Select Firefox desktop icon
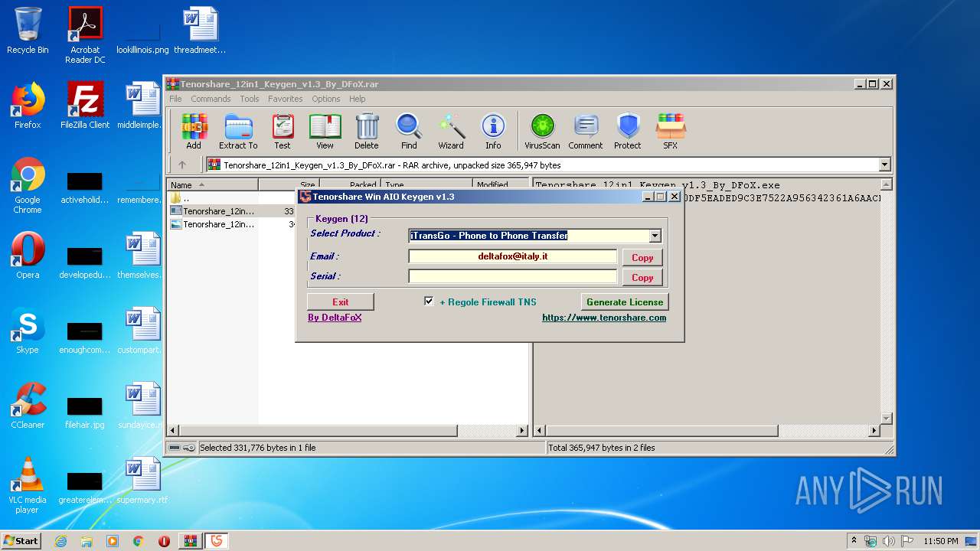 28,106
